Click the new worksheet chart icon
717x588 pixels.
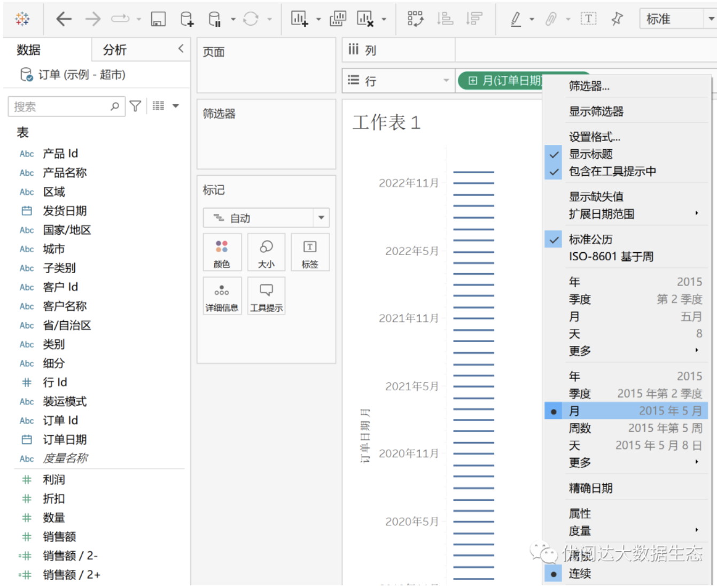click(x=299, y=19)
